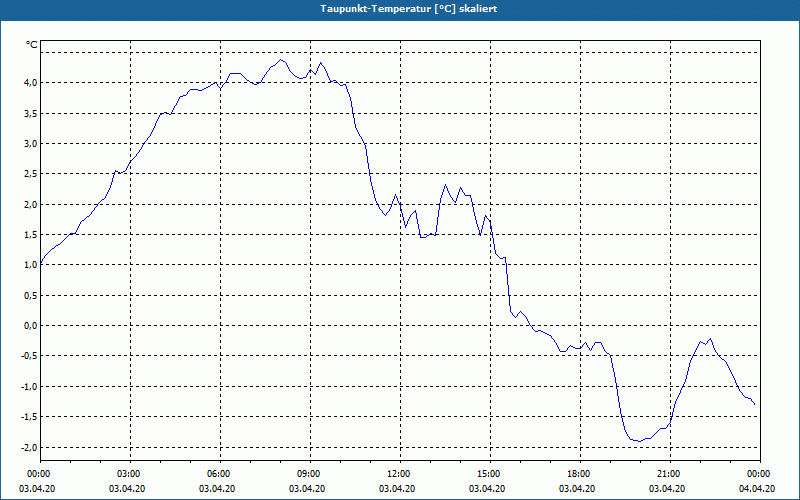Select the 2,5 y-axis label
The height and width of the screenshot is (500, 800).
31,174
